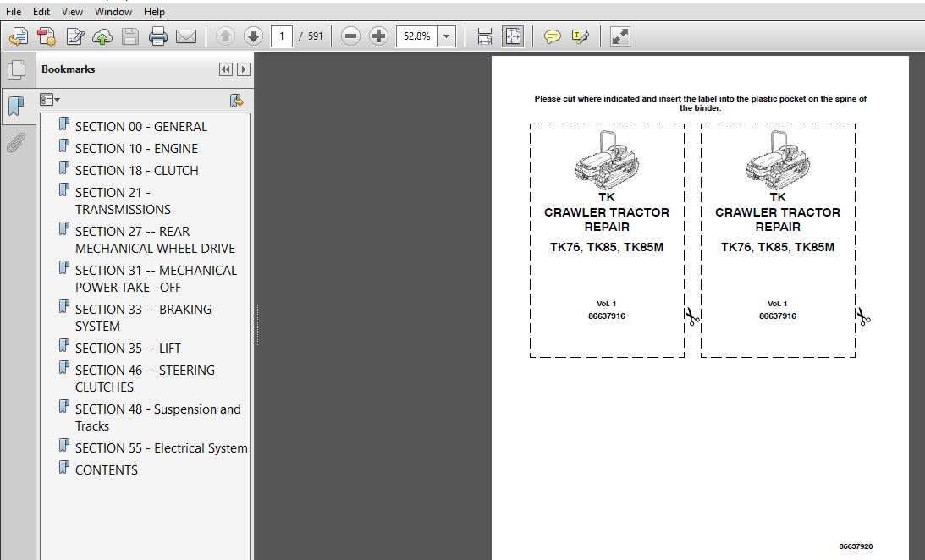Screen dimensions: 925x560
Task: Zoom out with the minus button
Action: pyautogui.click(x=350, y=36)
